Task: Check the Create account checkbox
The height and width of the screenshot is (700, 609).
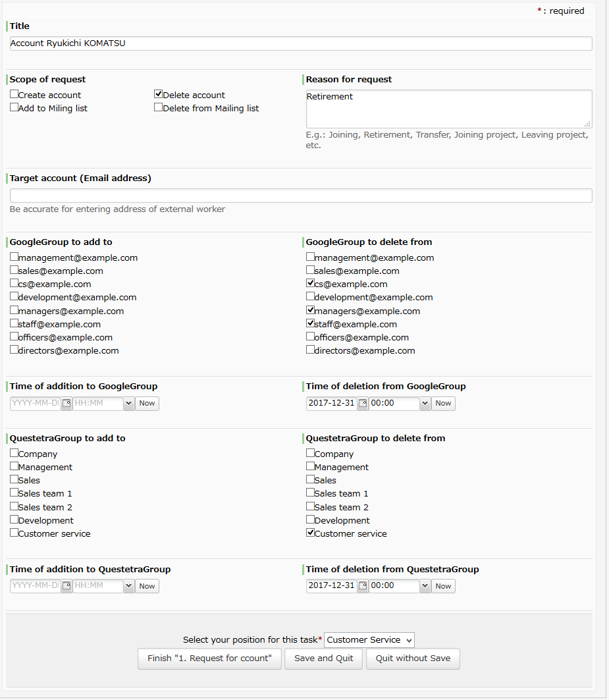Action: (x=14, y=94)
